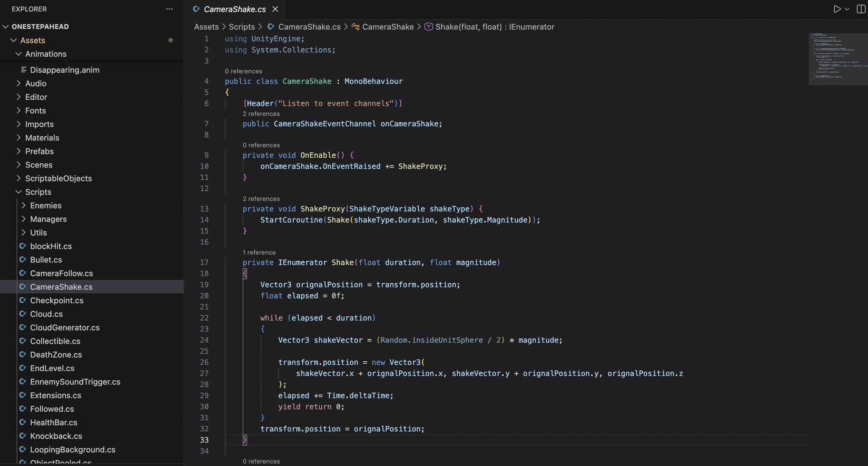Open the run options dropdown arrow
Image resolution: width=868 pixels, height=466 pixels.
tap(847, 9)
